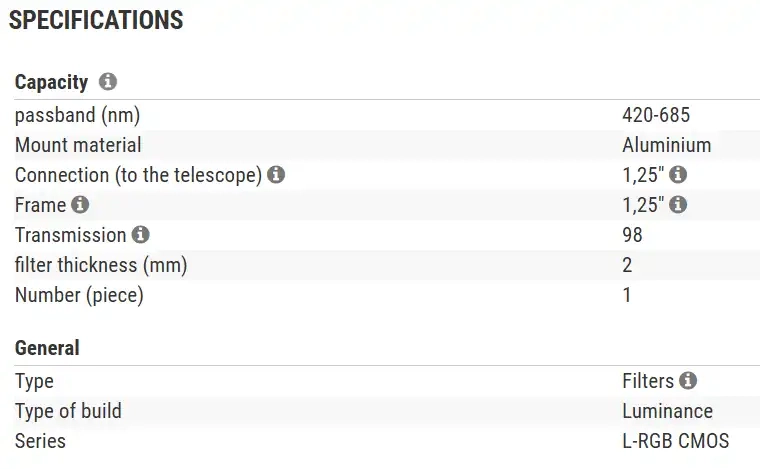Click the Aluminium mount material value

pyautogui.click(x=666, y=145)
